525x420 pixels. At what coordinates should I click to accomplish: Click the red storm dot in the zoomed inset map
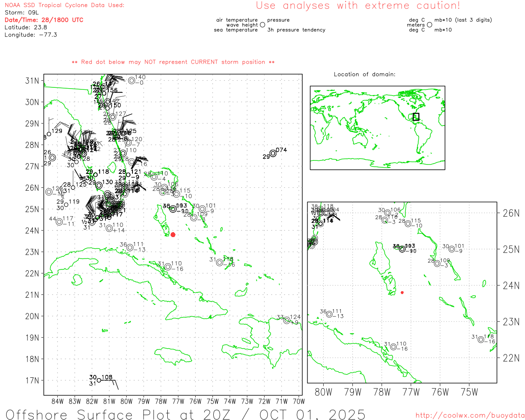402,292
